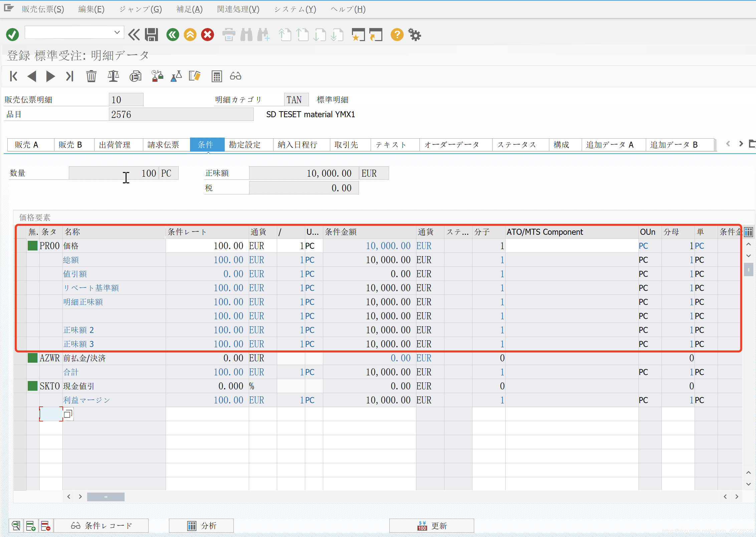
Task: Click the horizontal scrollbar thumb under table
Action: click(106, 497)
